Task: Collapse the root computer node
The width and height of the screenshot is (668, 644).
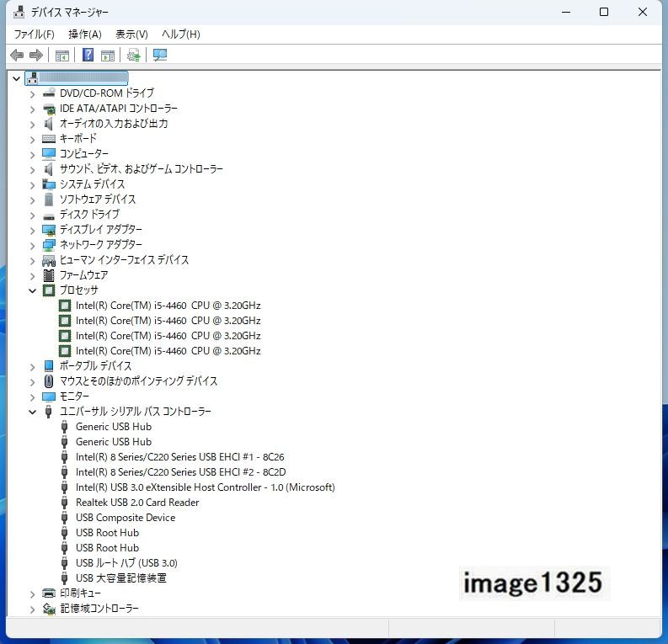Action: [x=17, y=78]
